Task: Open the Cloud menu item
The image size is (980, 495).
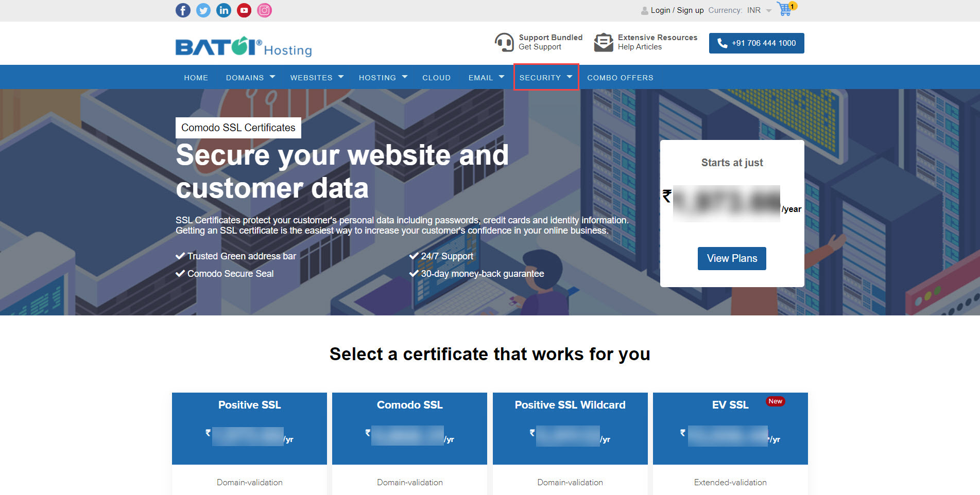Action: (x=437, y=78)
